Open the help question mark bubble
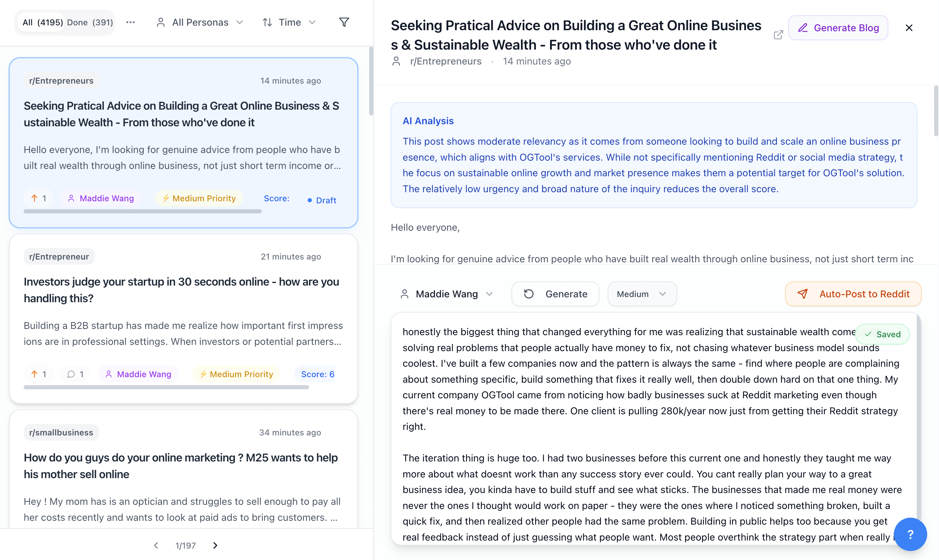 [x=911, y=534]
